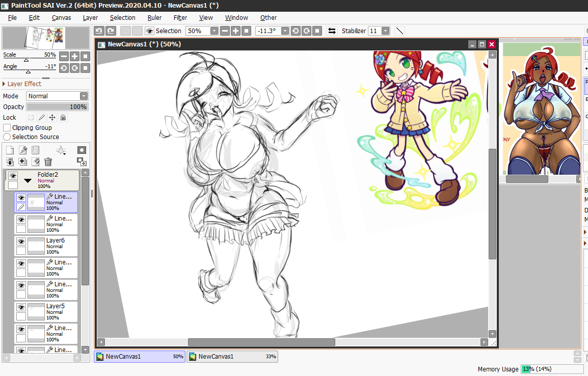Clear the selected layer
This screenshot has width=588, height=376.
coord(36,162)
